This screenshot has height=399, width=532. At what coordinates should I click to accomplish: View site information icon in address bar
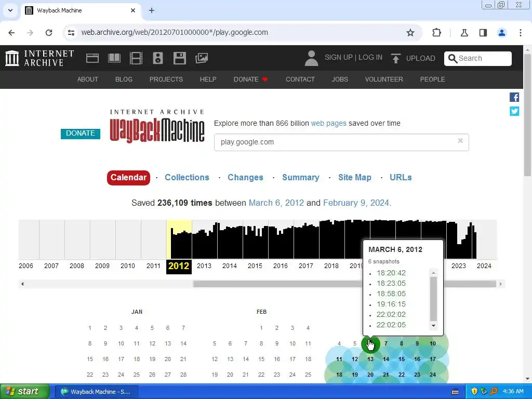tap(71, 33)
